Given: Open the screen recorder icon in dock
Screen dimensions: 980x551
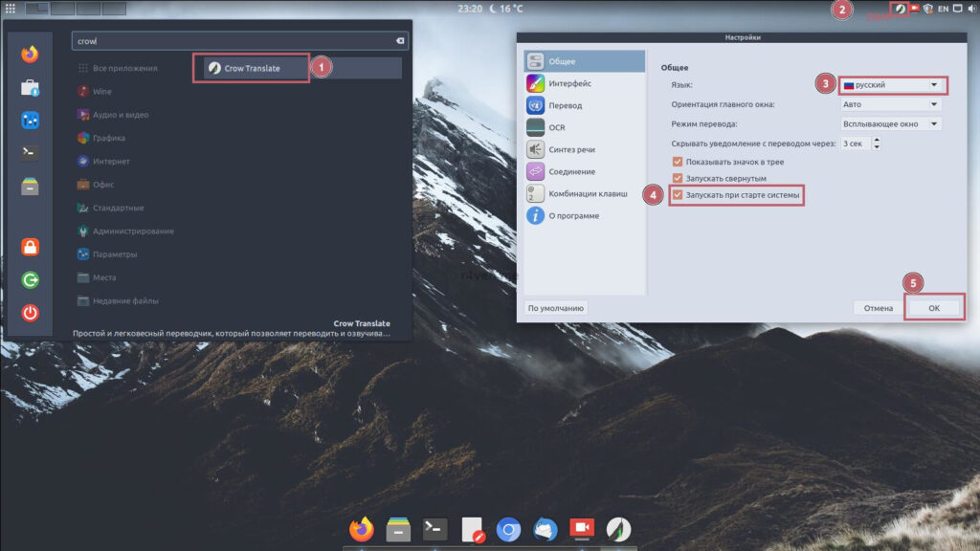Looking at the screenshot, I should tap(581, 529).
